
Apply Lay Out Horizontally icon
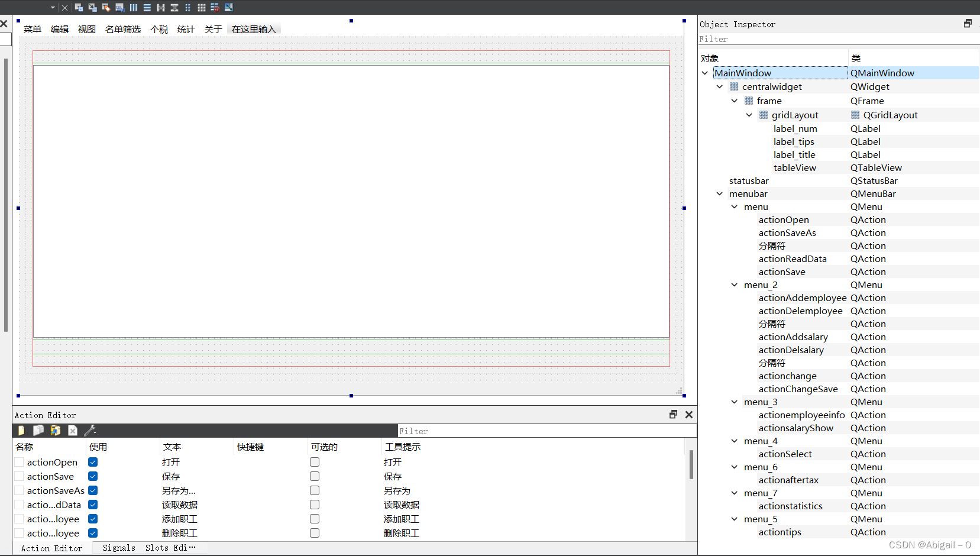(x=133, y=8)
